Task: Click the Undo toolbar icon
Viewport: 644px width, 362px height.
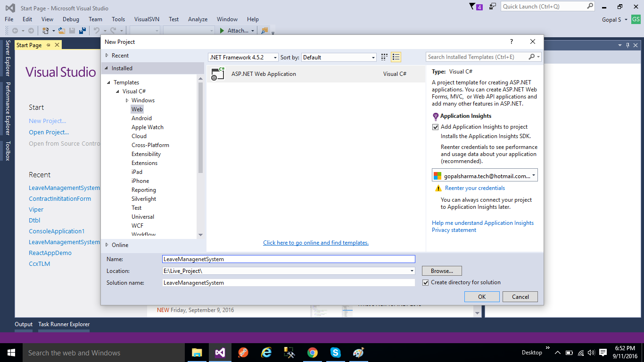Action: (96, 31)
